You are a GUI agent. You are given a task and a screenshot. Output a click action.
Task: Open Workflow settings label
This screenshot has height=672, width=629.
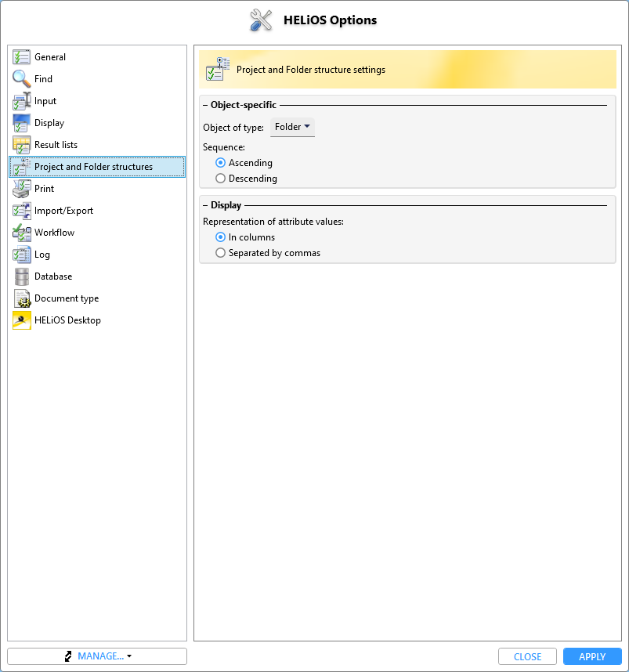55,233
